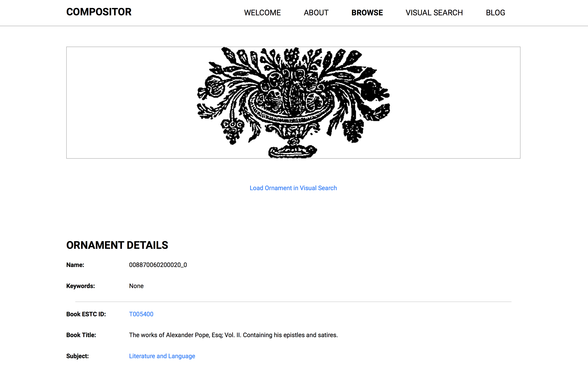Screen dimensions: 588x368
Task: Select the Browse navigation item
Action: 367,13
